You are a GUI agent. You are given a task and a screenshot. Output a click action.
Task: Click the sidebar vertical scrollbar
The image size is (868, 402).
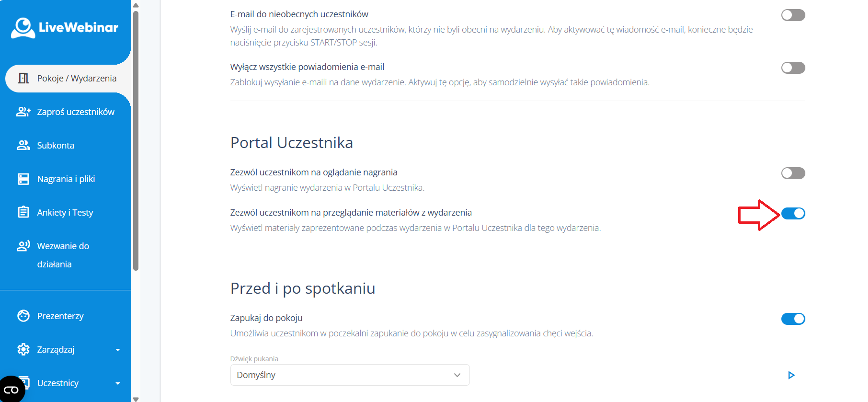tap(136, 141)
